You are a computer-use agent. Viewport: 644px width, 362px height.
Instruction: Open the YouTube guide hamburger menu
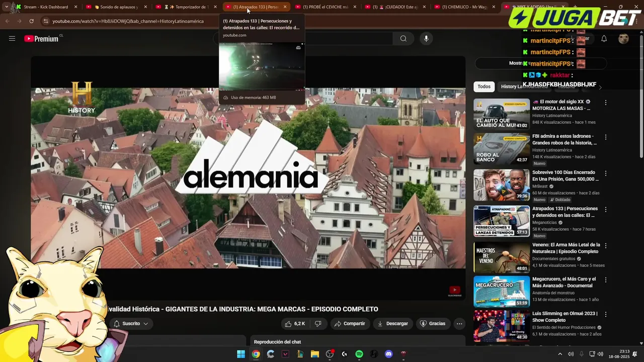pos(12,39)
